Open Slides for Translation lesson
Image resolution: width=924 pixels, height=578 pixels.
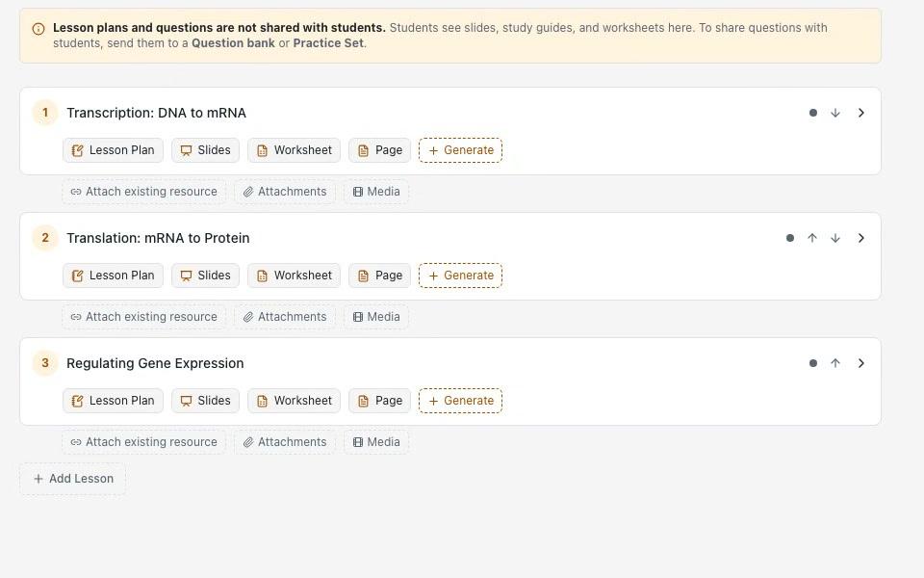206,276
